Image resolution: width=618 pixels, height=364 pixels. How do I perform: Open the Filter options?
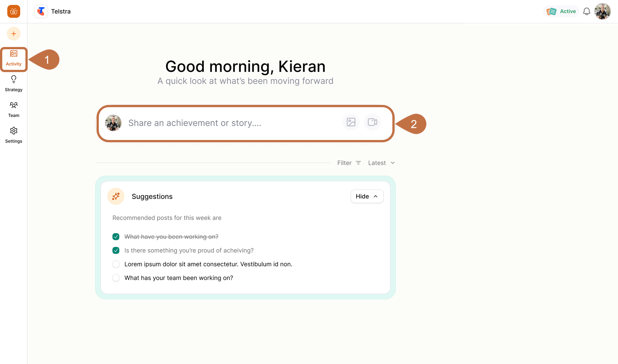349,163
